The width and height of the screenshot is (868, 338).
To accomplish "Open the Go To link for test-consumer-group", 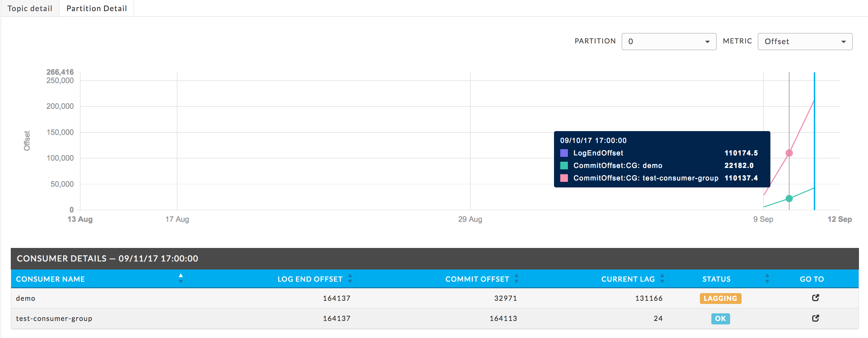I will coord(816,318).
